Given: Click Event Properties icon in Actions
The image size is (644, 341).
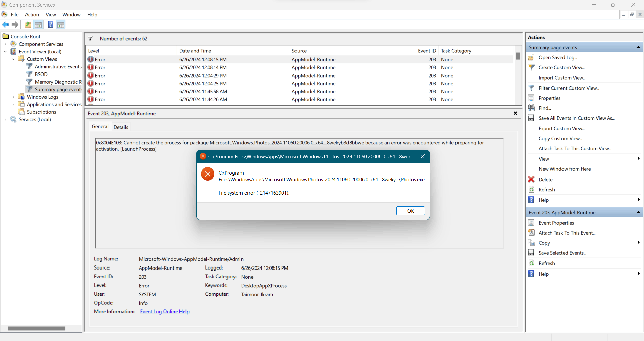Looking at the screenshot, I should pos(531,223).
